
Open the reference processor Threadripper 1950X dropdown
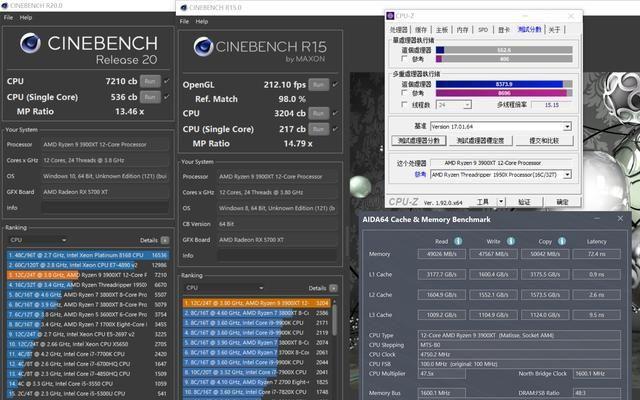(x=501, y=175)
